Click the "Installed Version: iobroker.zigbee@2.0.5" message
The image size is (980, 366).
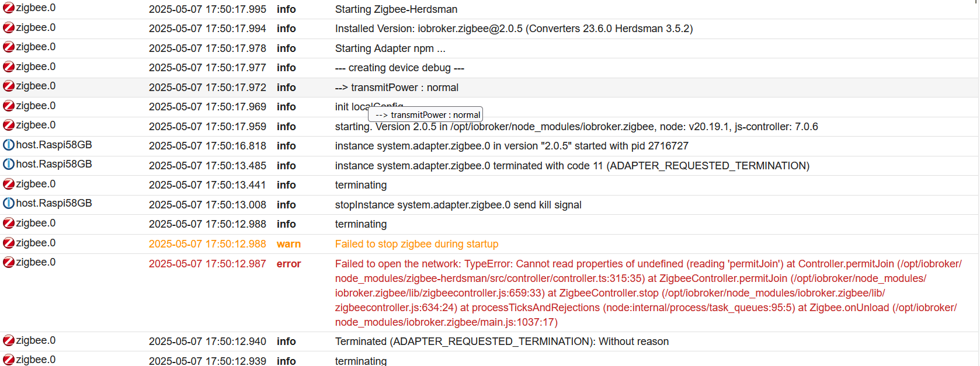514,29
